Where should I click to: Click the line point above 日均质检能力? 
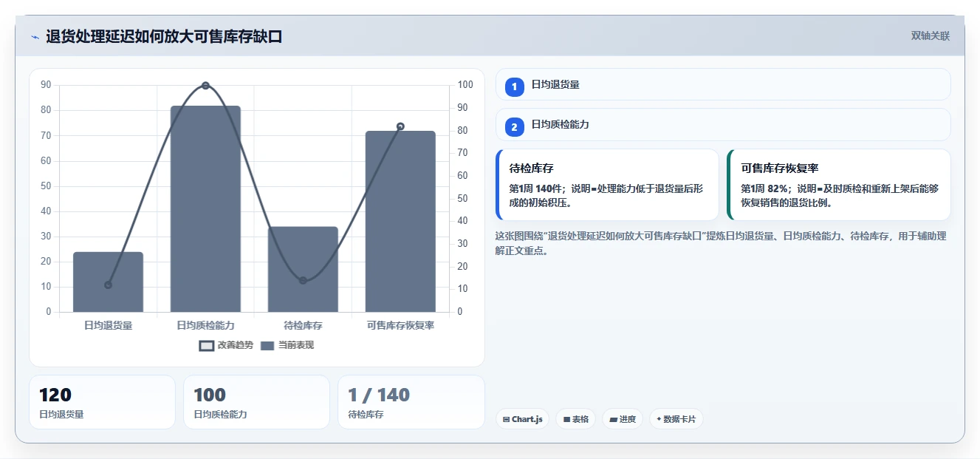(205, 86)
